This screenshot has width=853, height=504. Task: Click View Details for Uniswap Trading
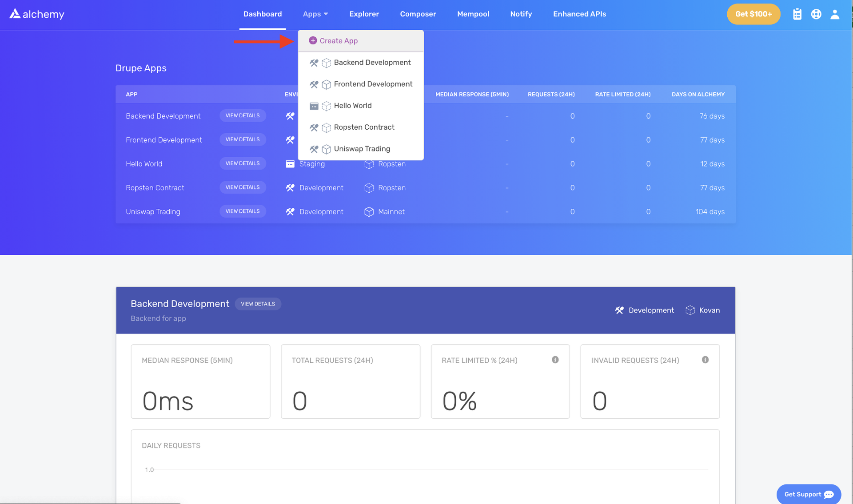[243, 211]
